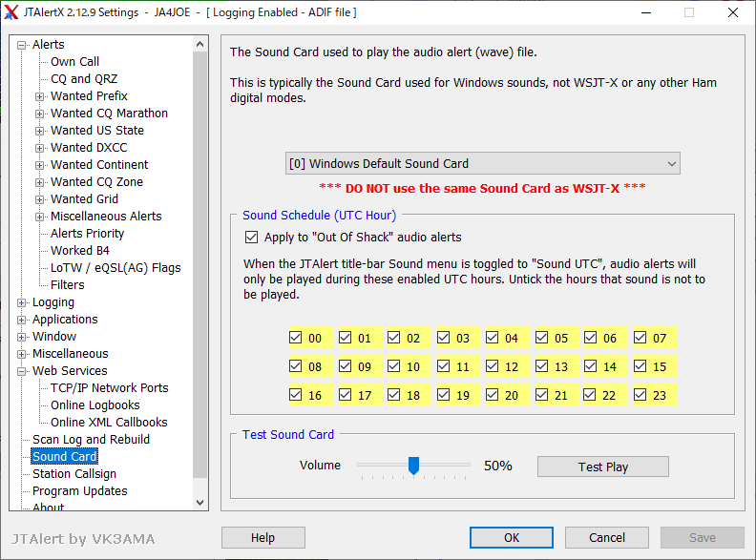Select CQ and QRZ tree item
This screenshot has width=756, height=560.
(84, 78)
